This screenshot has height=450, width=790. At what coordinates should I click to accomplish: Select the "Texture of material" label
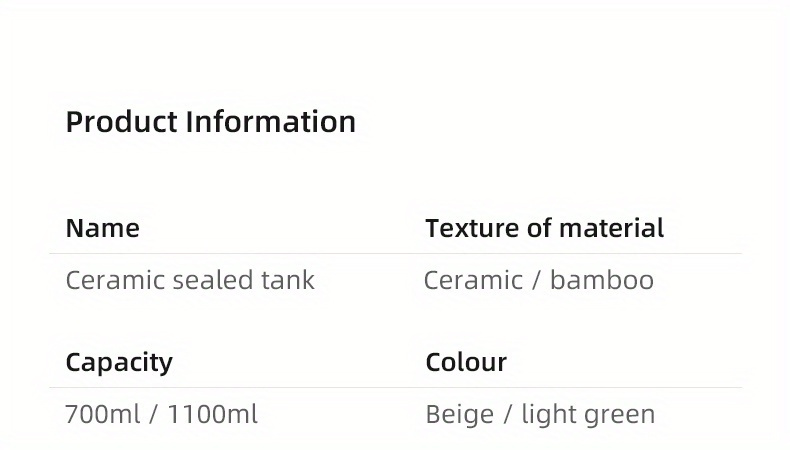click(x=544, y=228)
